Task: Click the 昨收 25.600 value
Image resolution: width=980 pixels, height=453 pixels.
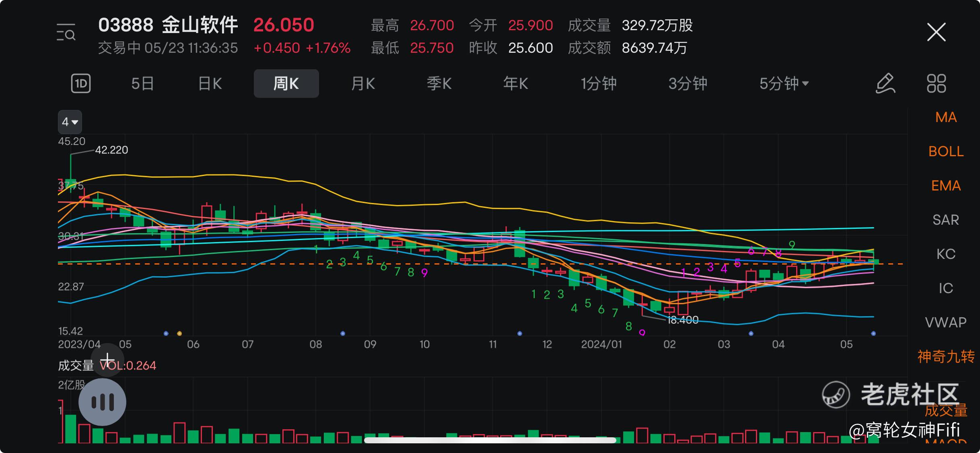Action: tap(531, 48)
